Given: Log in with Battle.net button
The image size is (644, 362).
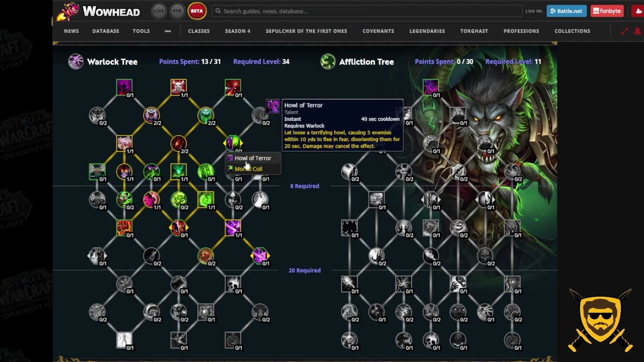Looking at the screenshot, I should [x=567, y=11].
